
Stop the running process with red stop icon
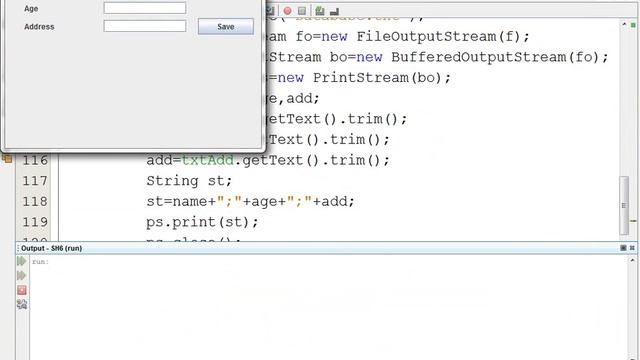click(x=22, y=290)
